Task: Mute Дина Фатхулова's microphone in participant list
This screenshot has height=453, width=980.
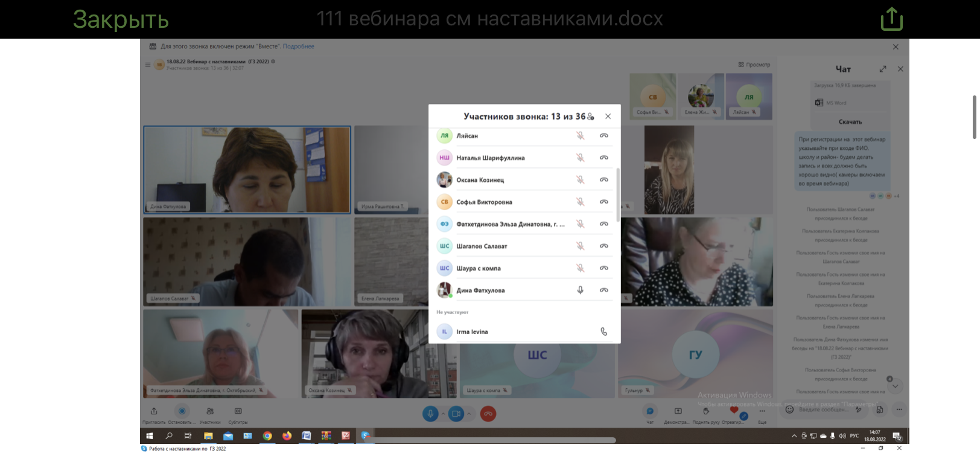Action: (580, 291)
